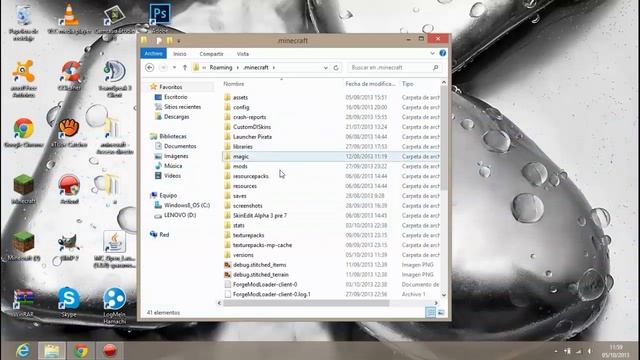Select Música library
This screenshot has width=640, height=360.
(x=173, y=166)
